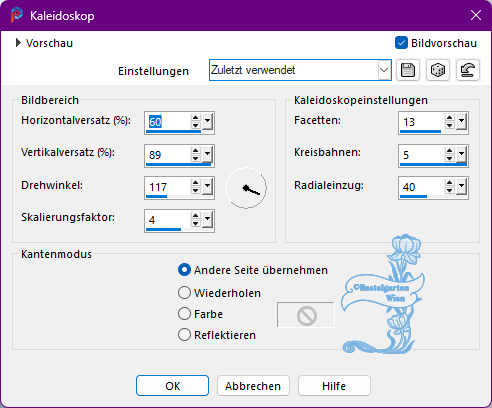This screenshot has width=492, height=408.
Task: Open the Einstellungen presets dropdown
Action: [384, 70]
